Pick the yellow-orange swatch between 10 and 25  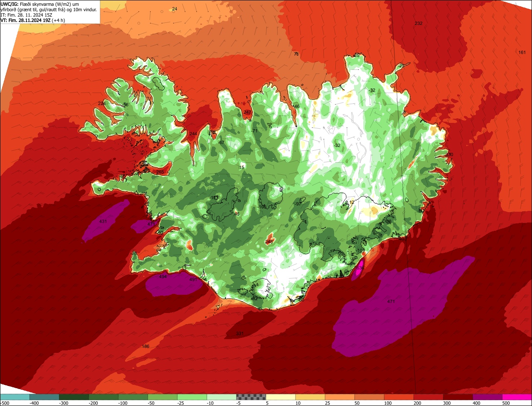coord(310,397)
